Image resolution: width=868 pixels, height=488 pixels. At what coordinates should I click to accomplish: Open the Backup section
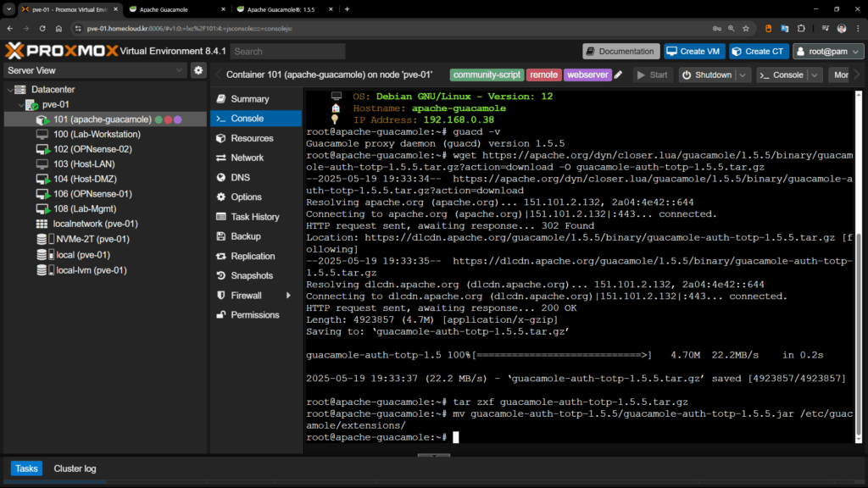pyautogui.click(x=245, y=236)
